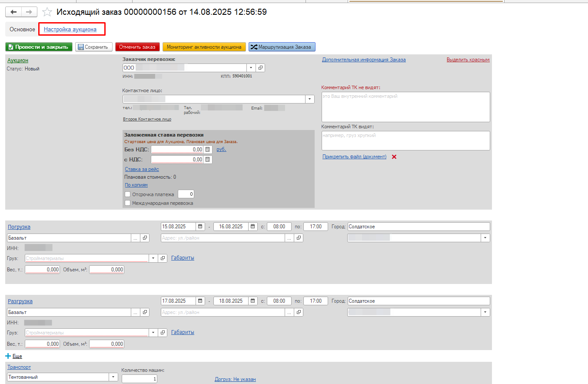Screen dimensions: 588x384
Task: Open Мониторинг активности аукциона
Action: [x=204, y=47]
